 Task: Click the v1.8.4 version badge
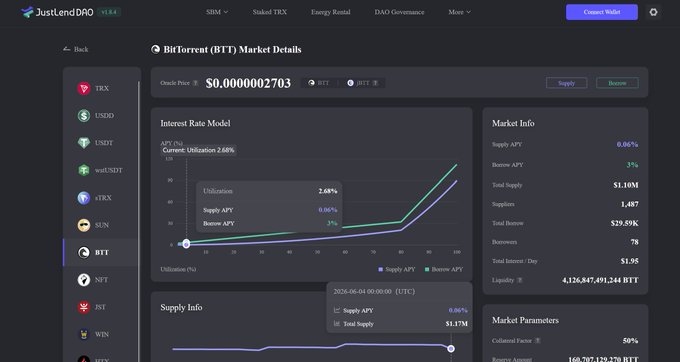(x=109, y=12)
